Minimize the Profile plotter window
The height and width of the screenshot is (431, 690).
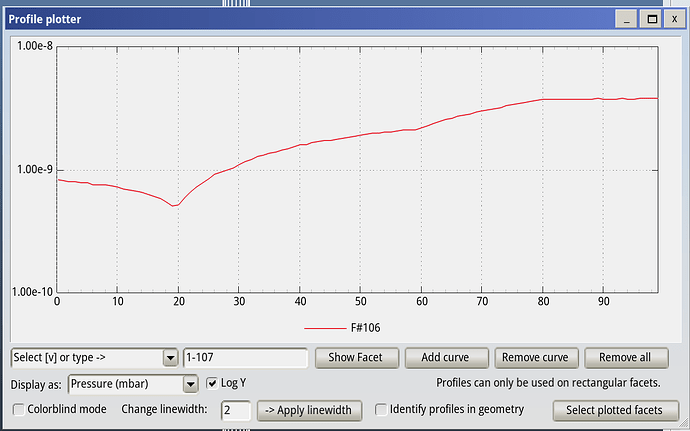626,19
